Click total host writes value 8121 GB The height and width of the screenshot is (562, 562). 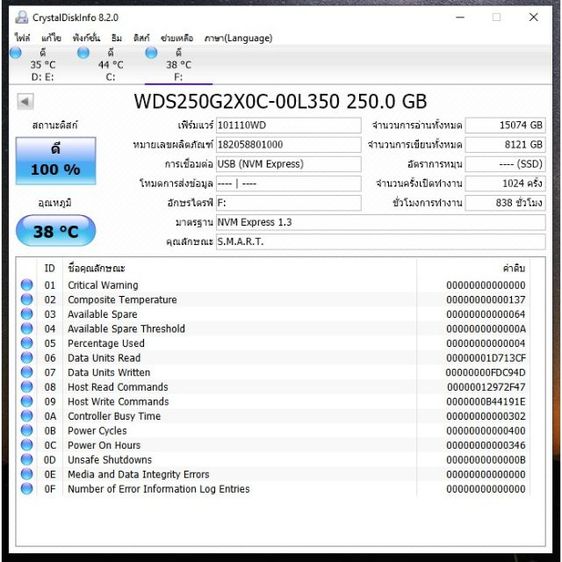[505, 144]
